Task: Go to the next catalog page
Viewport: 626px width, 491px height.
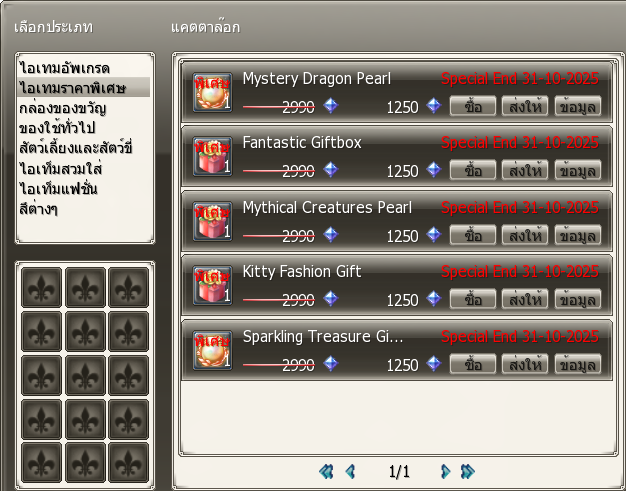Action: (x=446, y=471)
